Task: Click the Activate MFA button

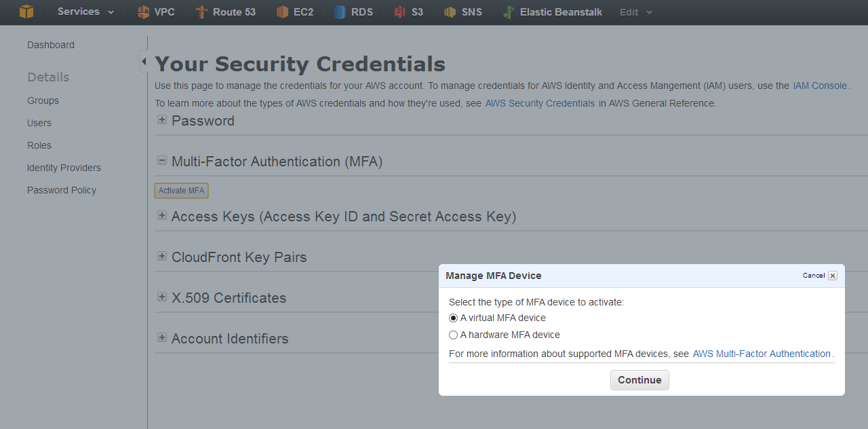Action: tap(181, 190)
